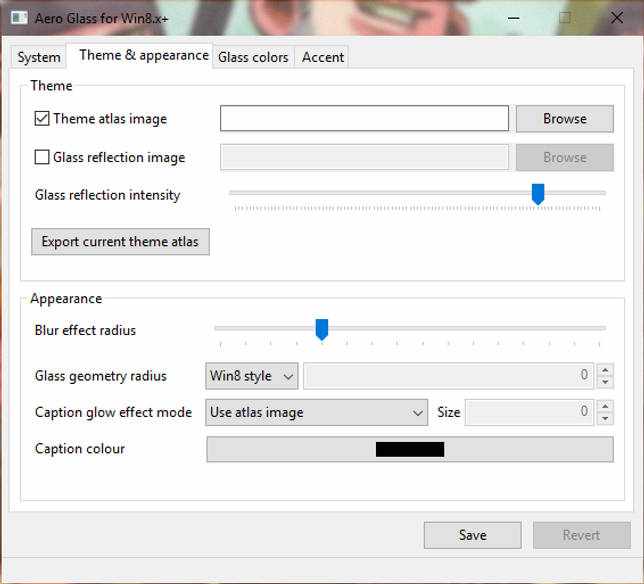Open the Glass colors tab
This screenshot has height=584, width=644.
(253, 57)
